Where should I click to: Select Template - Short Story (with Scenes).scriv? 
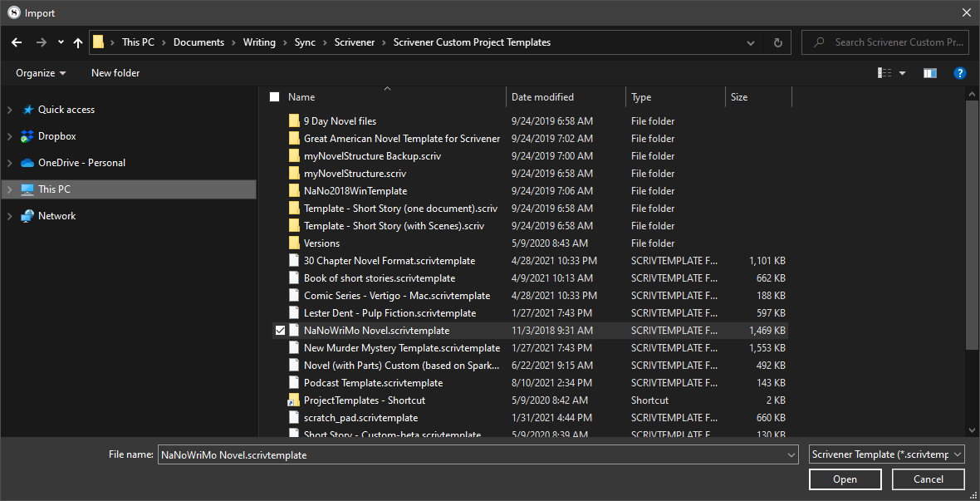tap(394, 226)
